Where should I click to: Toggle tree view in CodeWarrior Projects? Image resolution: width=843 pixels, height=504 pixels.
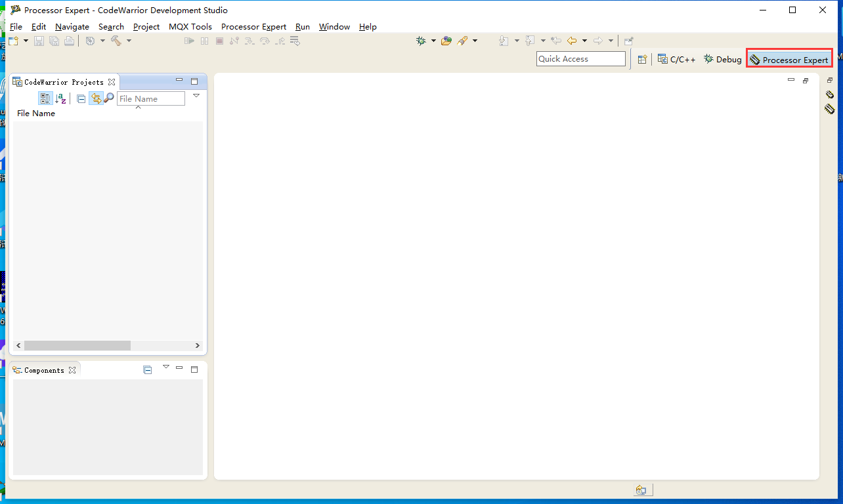pos(45,98)
